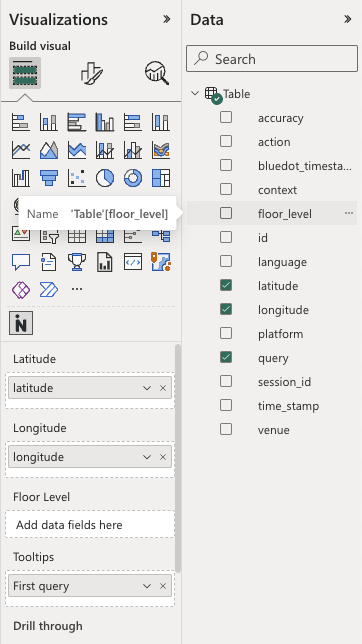Screen dimensions: 362x644
Task: Uncheck the latitude field checkbox
Action: (226, 285)
